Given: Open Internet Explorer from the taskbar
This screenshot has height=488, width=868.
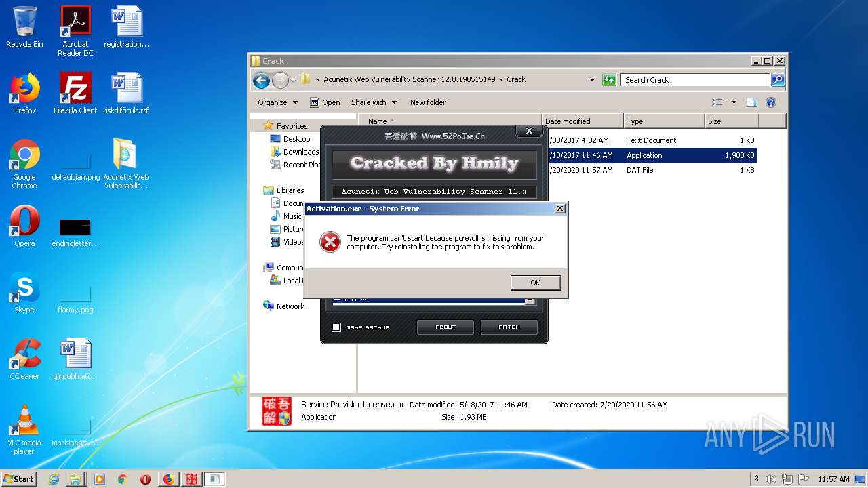Looking at the screenshot, I should click(x=54, y=479).
